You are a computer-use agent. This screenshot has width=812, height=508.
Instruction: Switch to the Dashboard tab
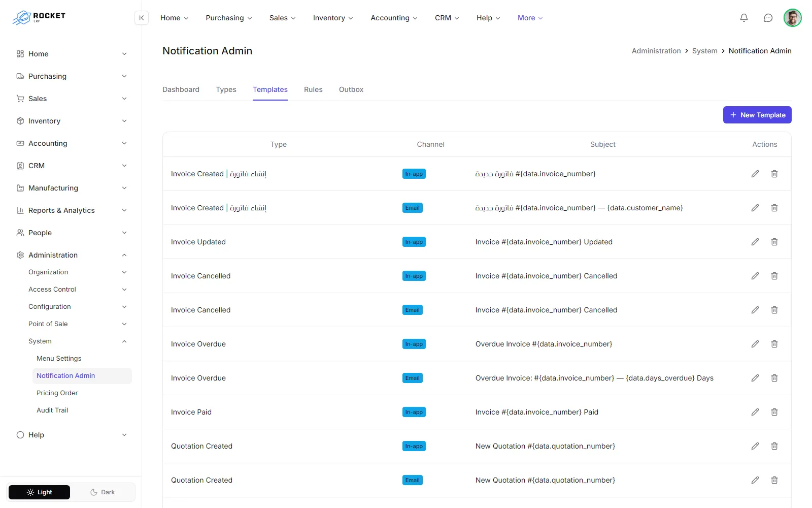[181, 89]
